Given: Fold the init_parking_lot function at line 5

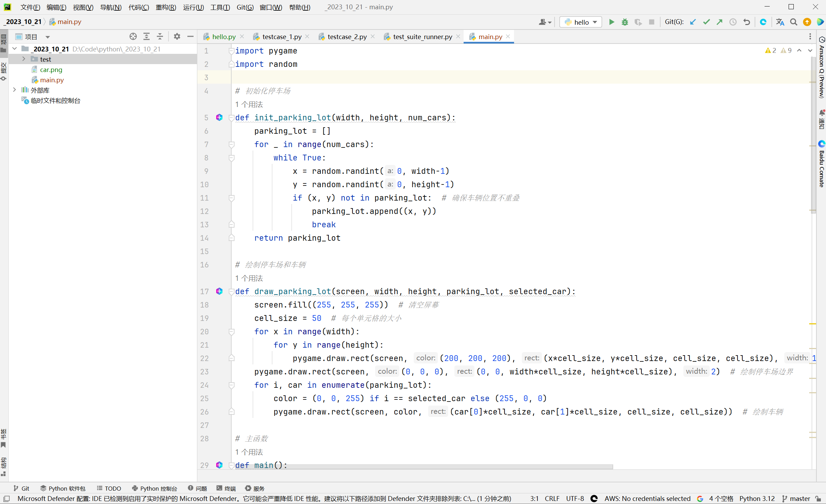Looking at the screenshot, I should point(231,118).
